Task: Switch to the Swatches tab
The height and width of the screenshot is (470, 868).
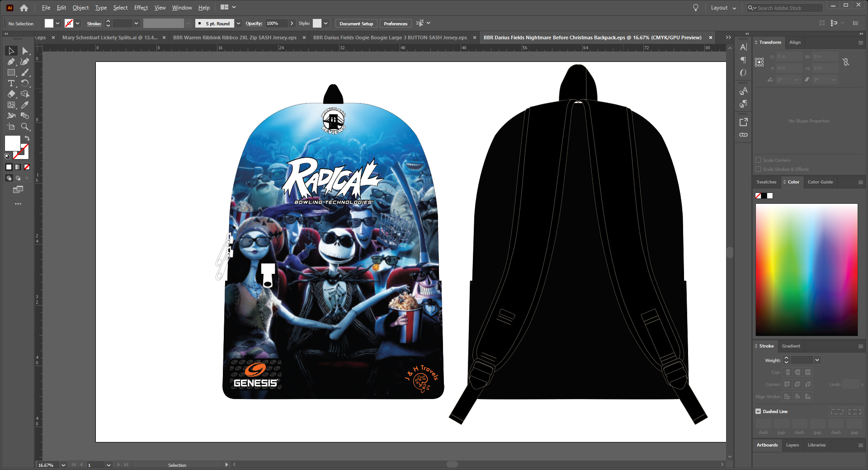Action: (766, 182)
